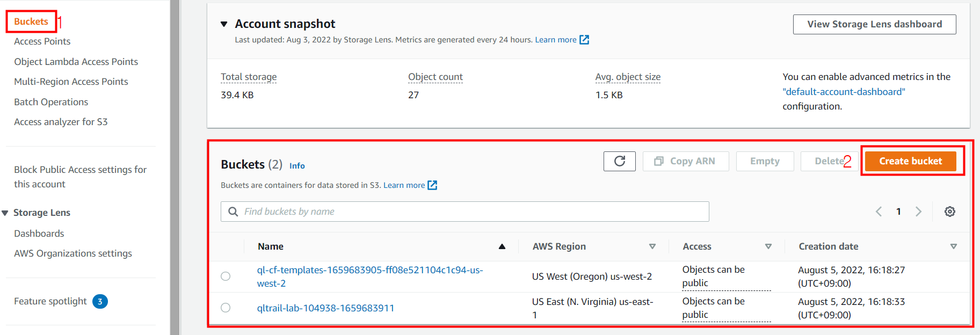The image size is (980, 335).
Task: Sort table by Access column arrow
Action: 768,246
